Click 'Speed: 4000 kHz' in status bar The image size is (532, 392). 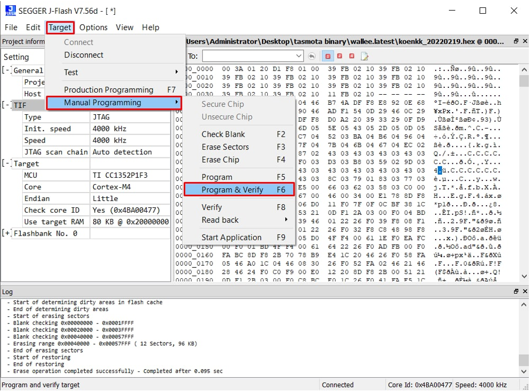tap(481, 385)
